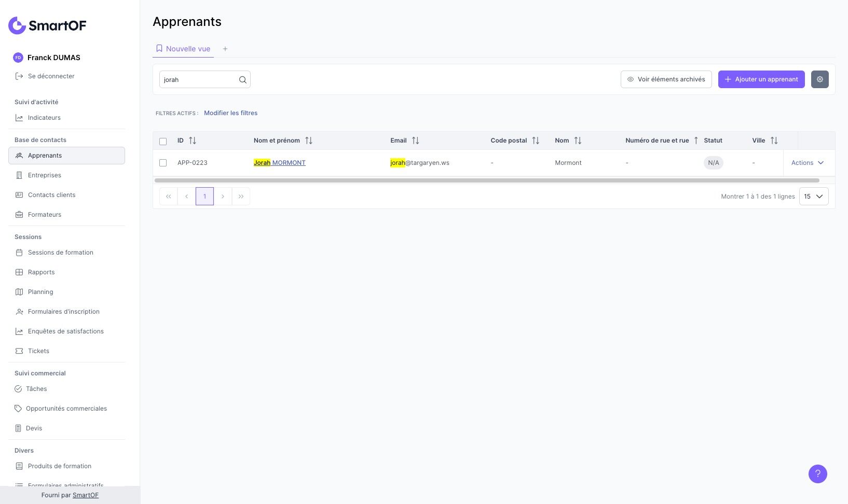848x504 pixels.
Task: Sort by ID column arrows
Action: 193,141
